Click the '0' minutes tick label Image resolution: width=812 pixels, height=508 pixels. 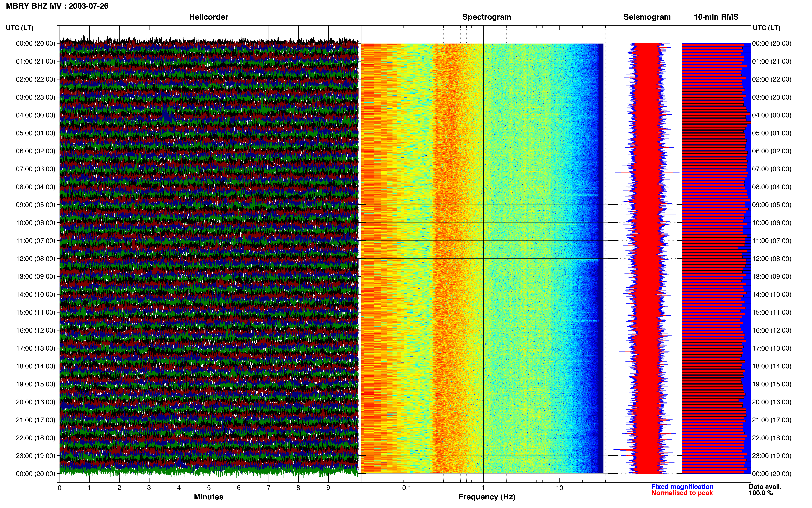click(59, 488)
